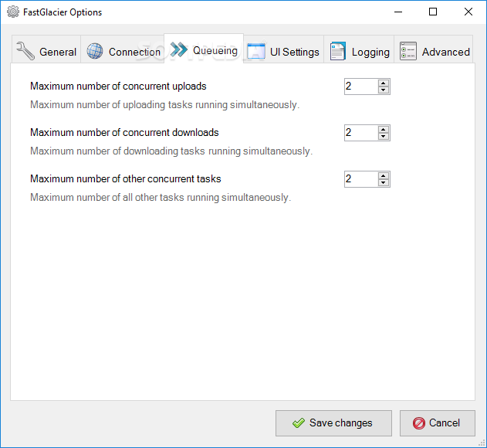Click the globe icon on Connection tab

pyautogui.click(x=95, y=51)
